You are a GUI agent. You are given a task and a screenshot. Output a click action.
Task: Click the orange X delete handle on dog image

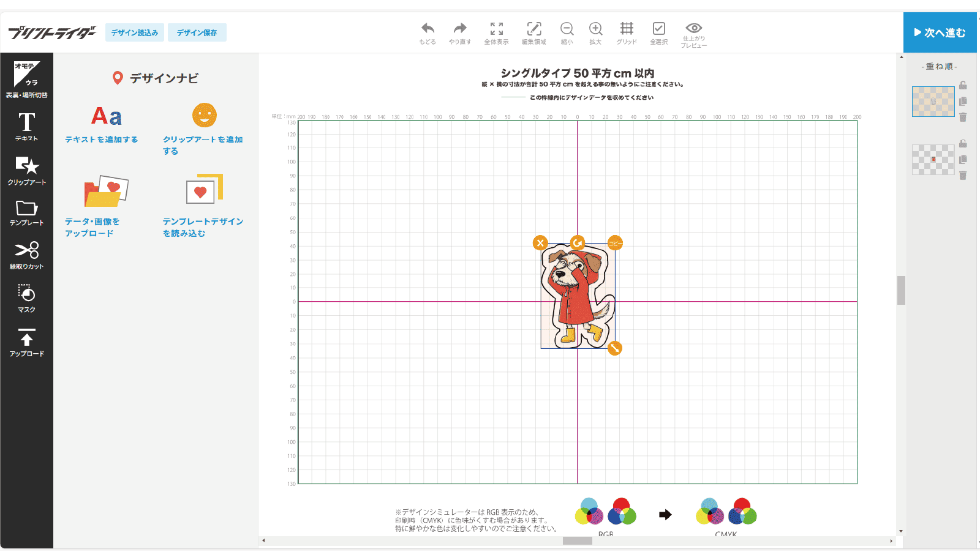point(540,243)
